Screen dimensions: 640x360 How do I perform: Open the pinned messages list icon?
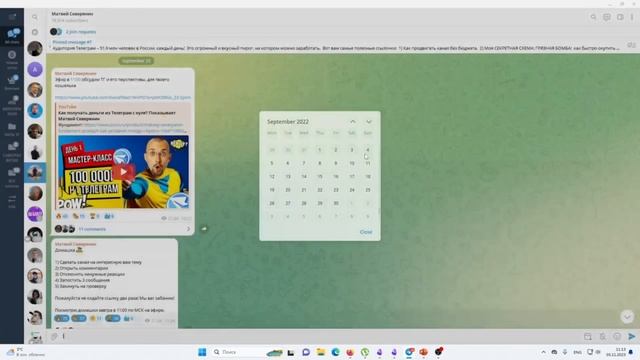[631, 45]
